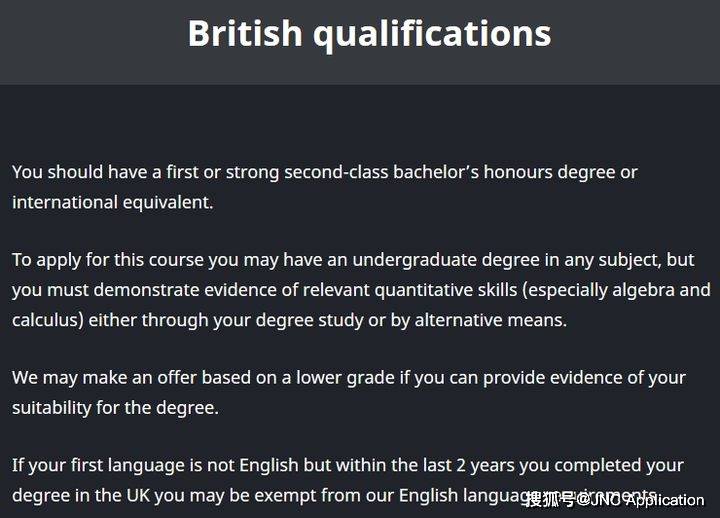Screen dimensions: 720x518
Task: Click the line beginning 'We may make an offer'
Action: tap(349, 378)
